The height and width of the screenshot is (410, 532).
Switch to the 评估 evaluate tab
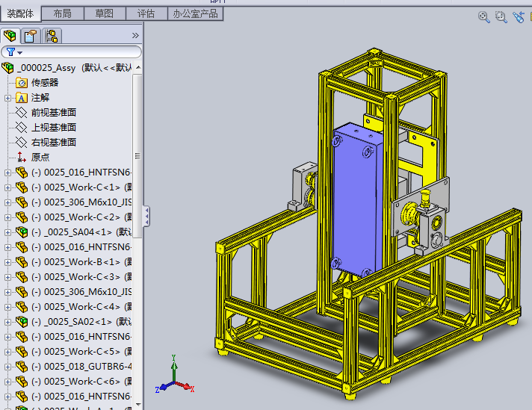click(146, 14)
